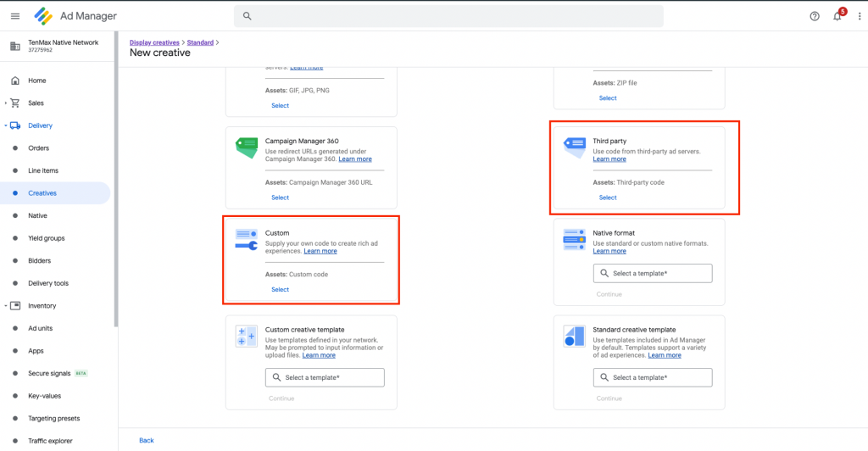Select the Third party creative type
The width and height of the screenshot is (868, 451).
[x=608, y=198]
